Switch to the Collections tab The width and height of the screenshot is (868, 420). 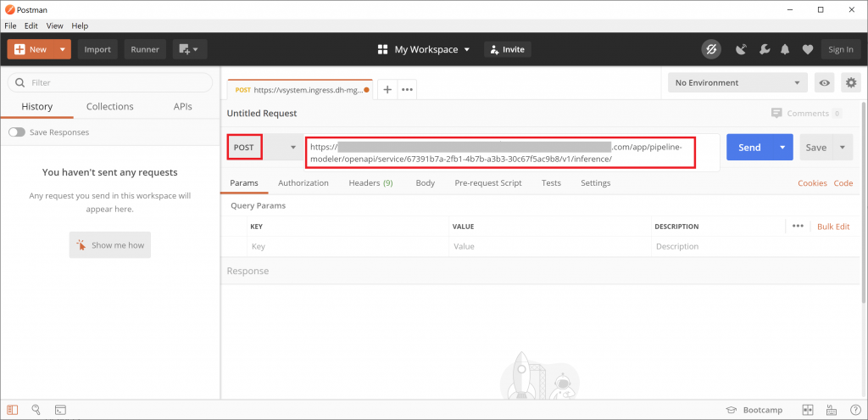[x=109, y=106]
